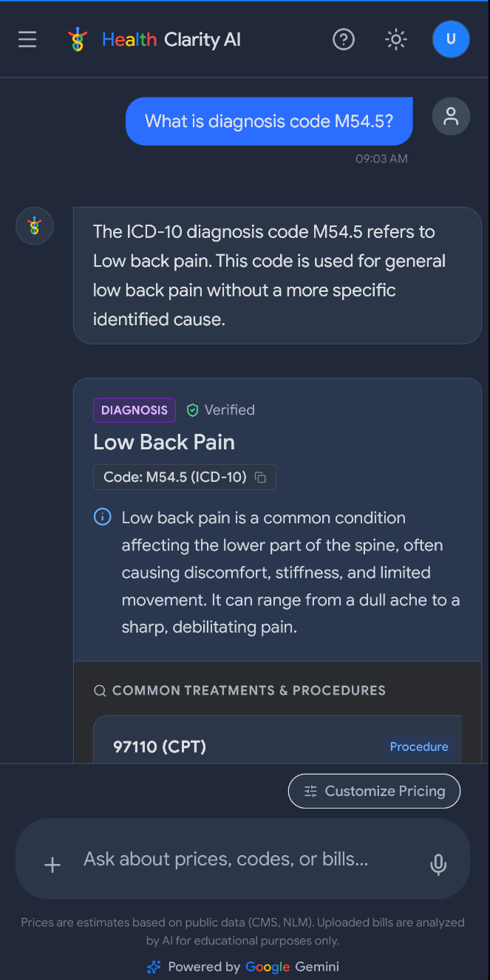Click the plus icon to attach a file
Screen dimensions: 490x980
click(52, 865)
